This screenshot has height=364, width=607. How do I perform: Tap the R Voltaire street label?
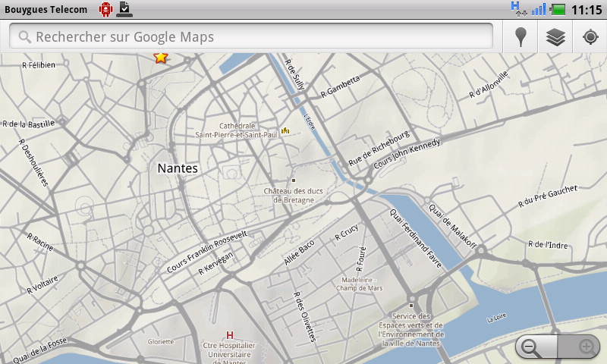pos(42,284)
